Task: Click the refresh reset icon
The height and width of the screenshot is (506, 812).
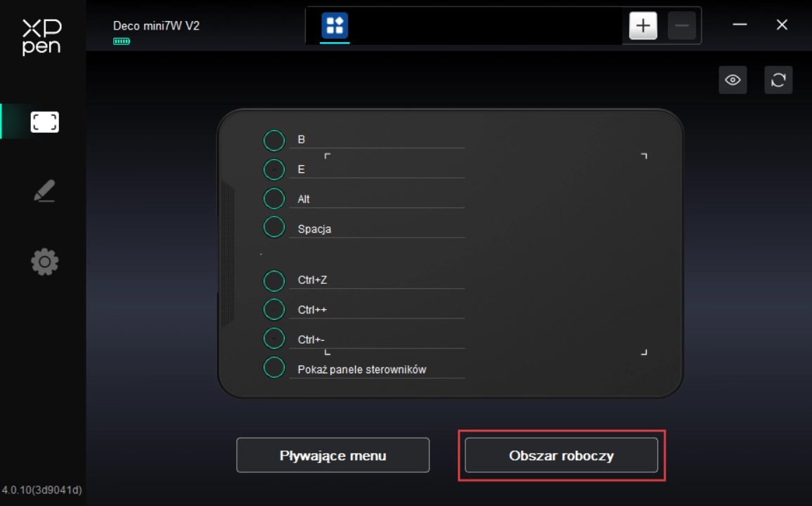Action: pos(778,80)
